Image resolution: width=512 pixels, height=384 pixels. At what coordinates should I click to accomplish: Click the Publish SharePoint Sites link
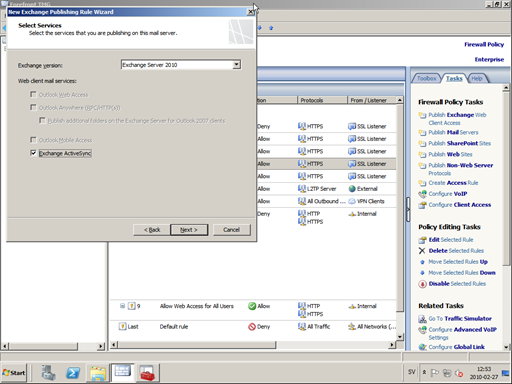click(459, 143)
